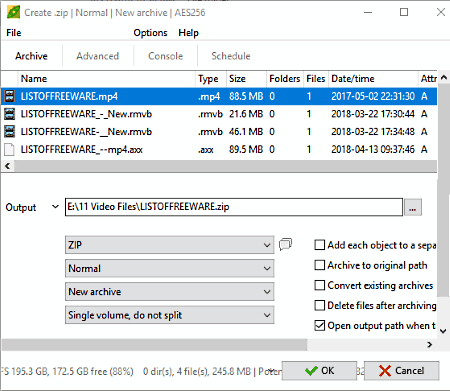Browse for output path with the ... button
Screen dimensions: 450x391
[x=413, y=208]
